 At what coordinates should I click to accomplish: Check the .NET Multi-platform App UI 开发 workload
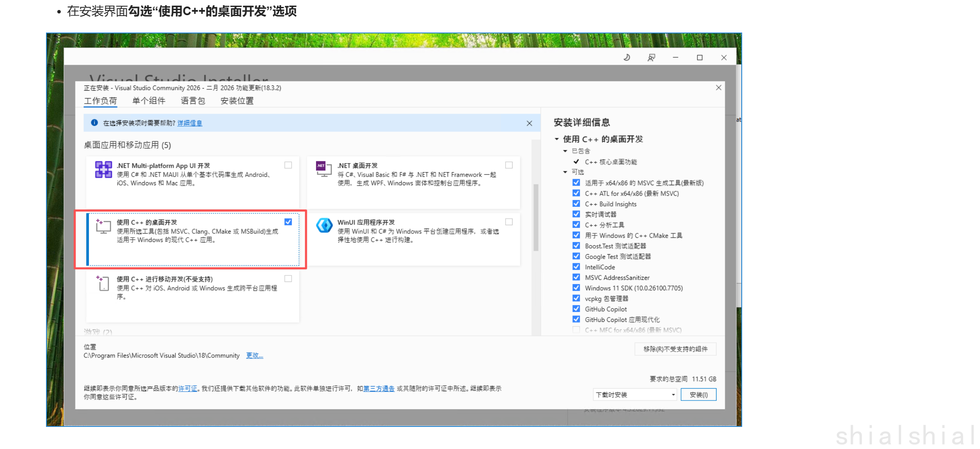[x=288, y=165]
